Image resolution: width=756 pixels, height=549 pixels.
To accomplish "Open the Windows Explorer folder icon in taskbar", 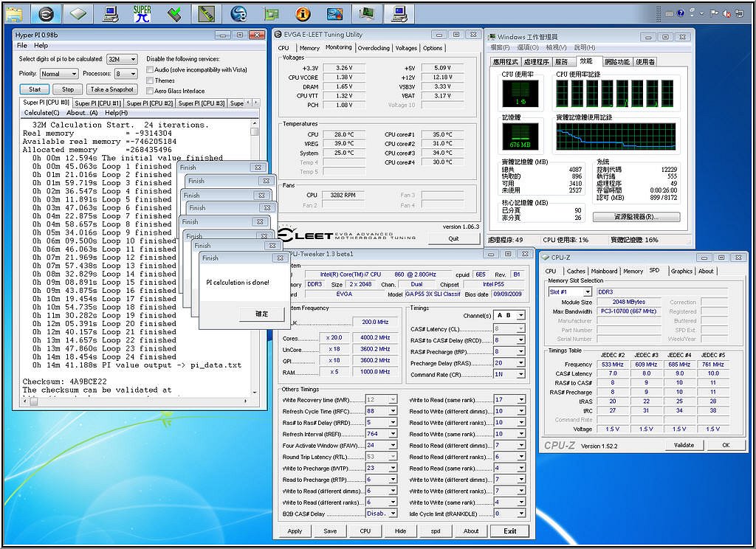I will point(15,13).
